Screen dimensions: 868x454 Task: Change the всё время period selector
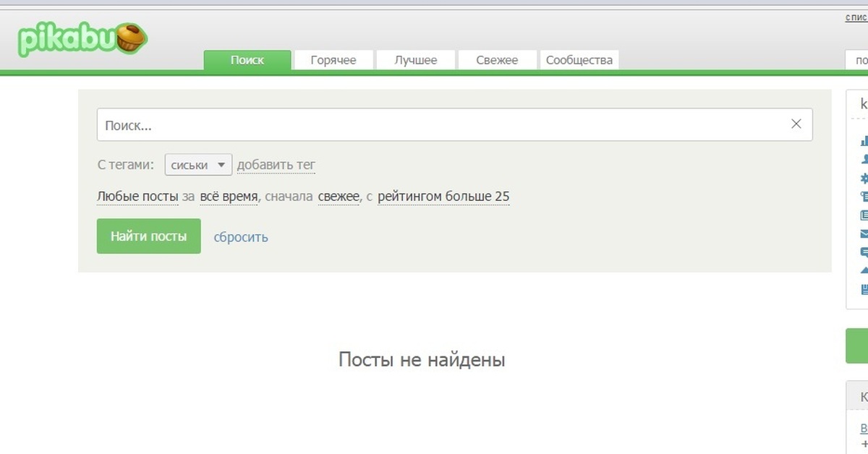click(x=229, y=197)
